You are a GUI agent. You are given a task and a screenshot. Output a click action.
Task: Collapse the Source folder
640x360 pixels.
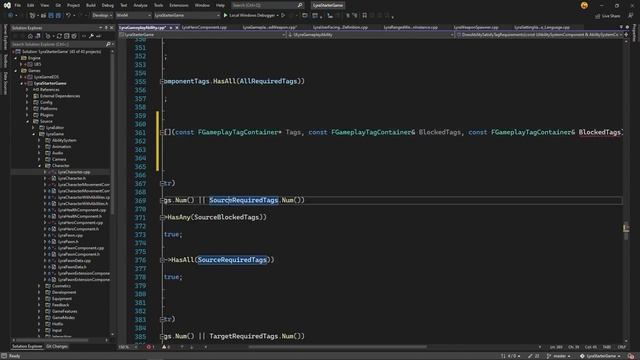(27, 121)
